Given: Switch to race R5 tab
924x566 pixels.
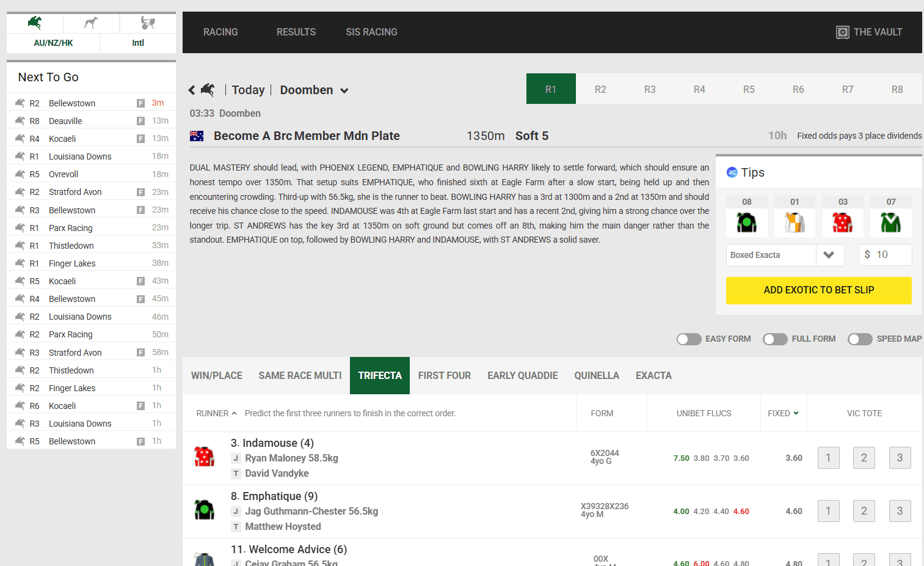Looking at the screenshot, I should coord(749,89).
